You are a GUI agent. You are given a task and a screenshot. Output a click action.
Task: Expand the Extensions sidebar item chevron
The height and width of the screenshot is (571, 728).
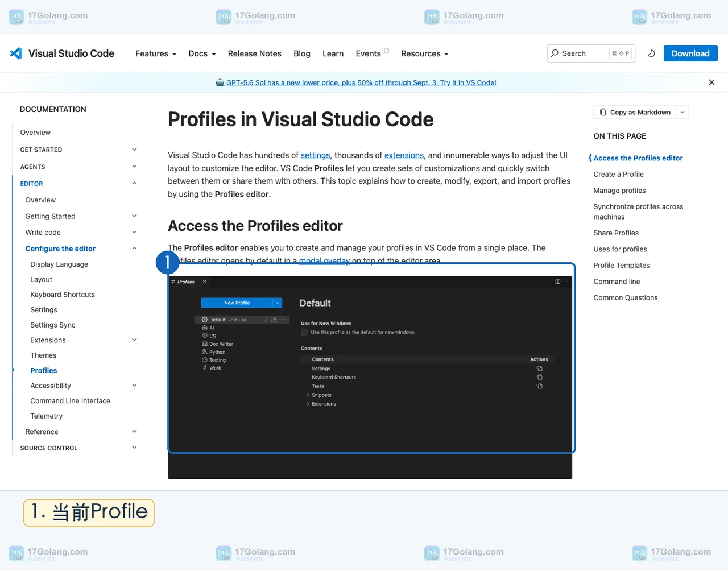(134, 340)
